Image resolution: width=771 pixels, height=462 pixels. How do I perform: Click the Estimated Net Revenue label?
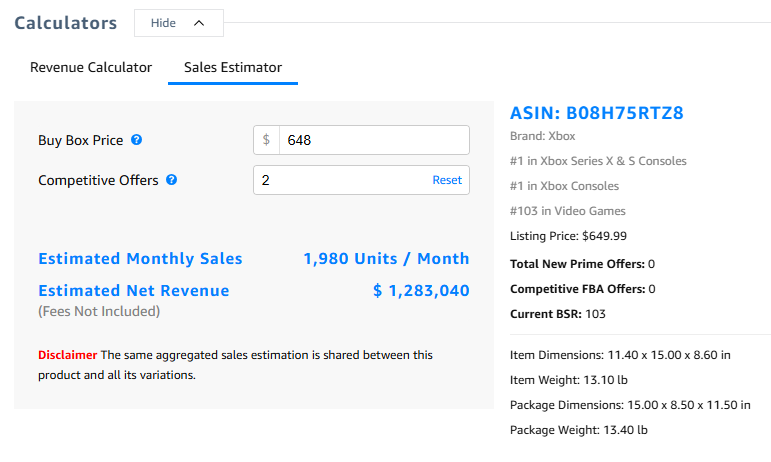click(134, 290)
